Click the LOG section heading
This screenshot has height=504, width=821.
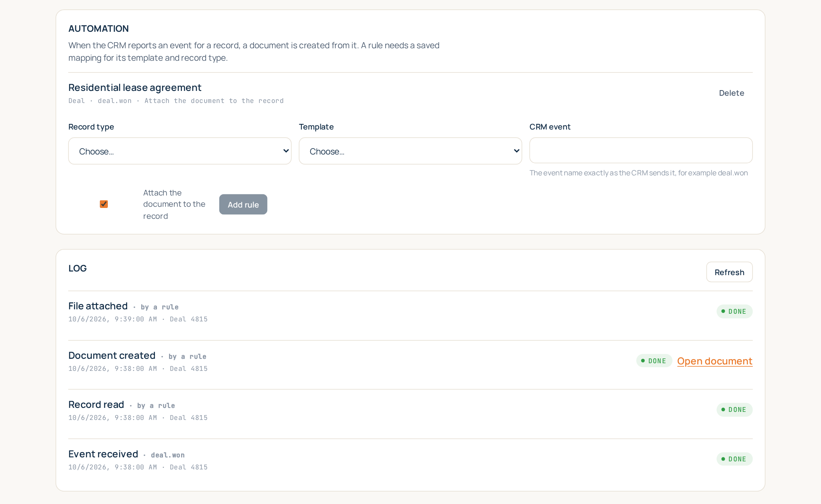[78, 268]
